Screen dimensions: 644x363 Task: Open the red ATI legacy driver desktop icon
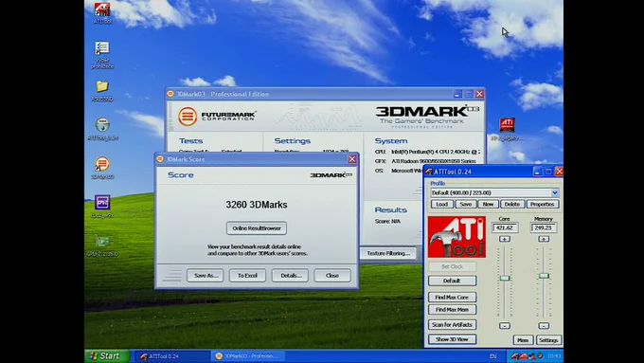pos(507,129)
